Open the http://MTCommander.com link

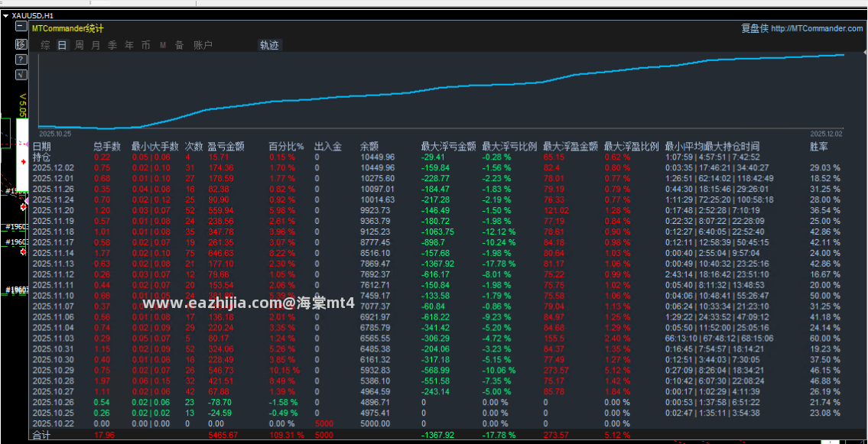(816, 29)
